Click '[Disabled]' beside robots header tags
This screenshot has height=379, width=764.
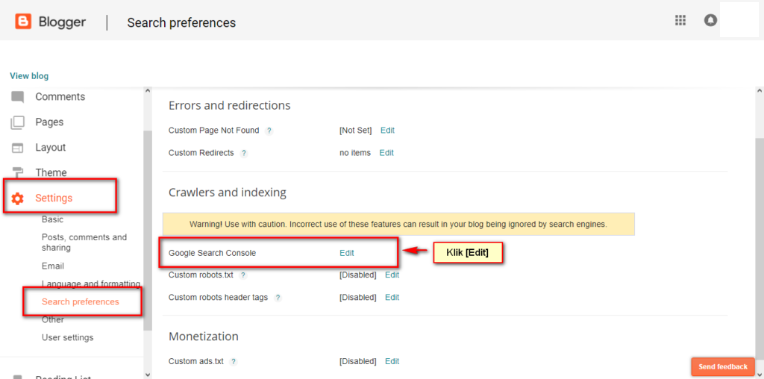(358, 298)
